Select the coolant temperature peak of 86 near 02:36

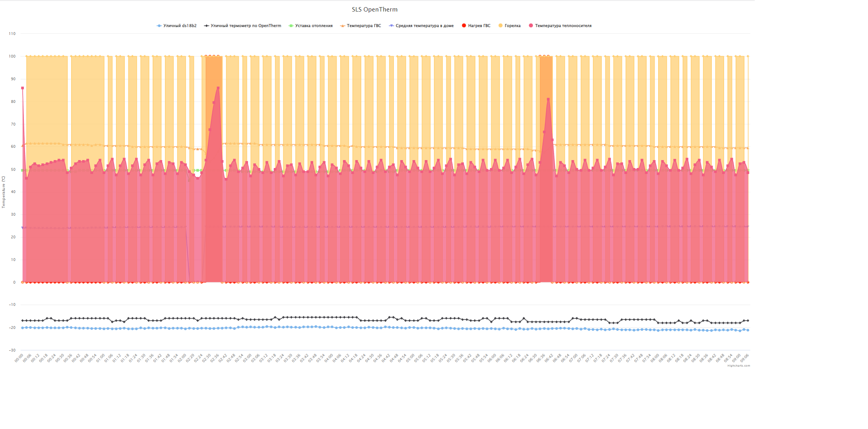tap(218, 88)
